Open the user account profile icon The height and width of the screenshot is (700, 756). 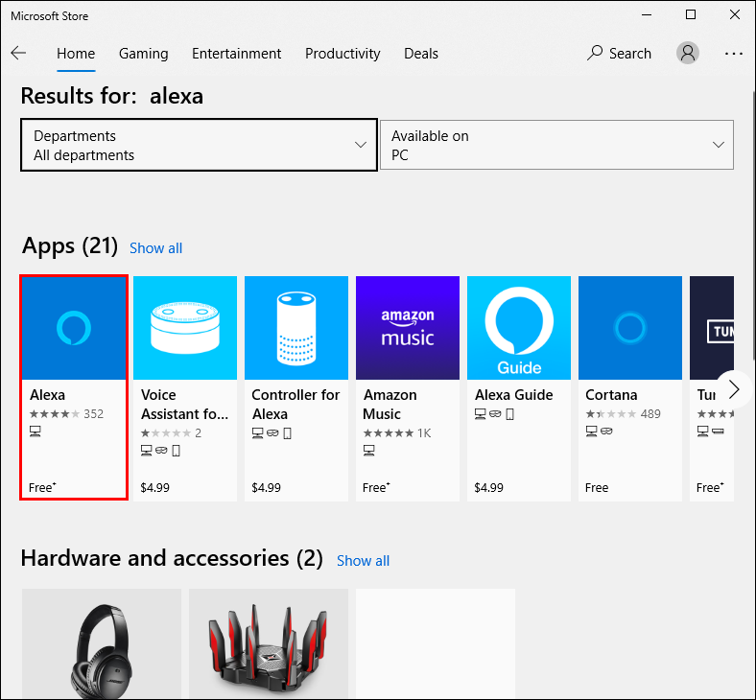click(x=688, y=53)
